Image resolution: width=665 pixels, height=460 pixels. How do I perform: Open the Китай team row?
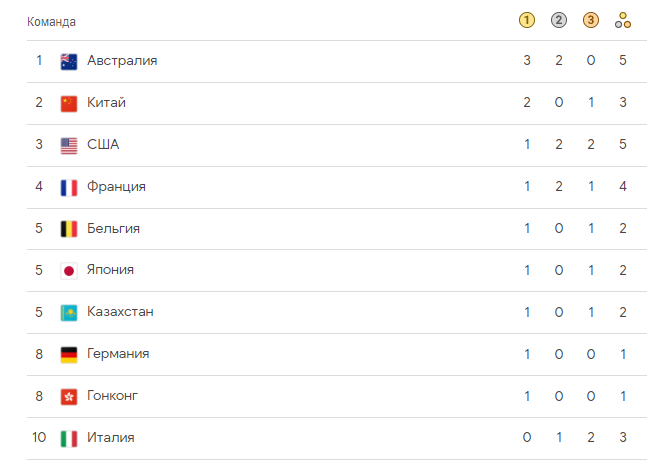[337, 103]
